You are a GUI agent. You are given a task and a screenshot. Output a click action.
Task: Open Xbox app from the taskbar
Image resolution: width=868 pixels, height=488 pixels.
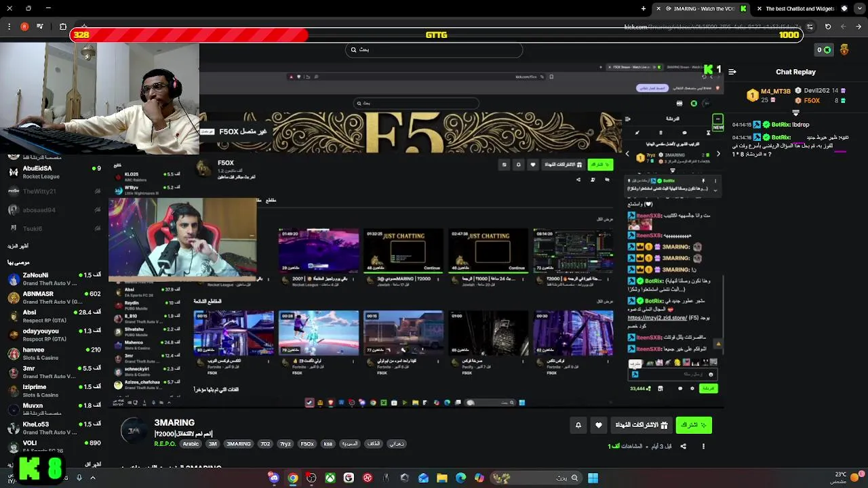pyautogui.click(x=330, y=478)
